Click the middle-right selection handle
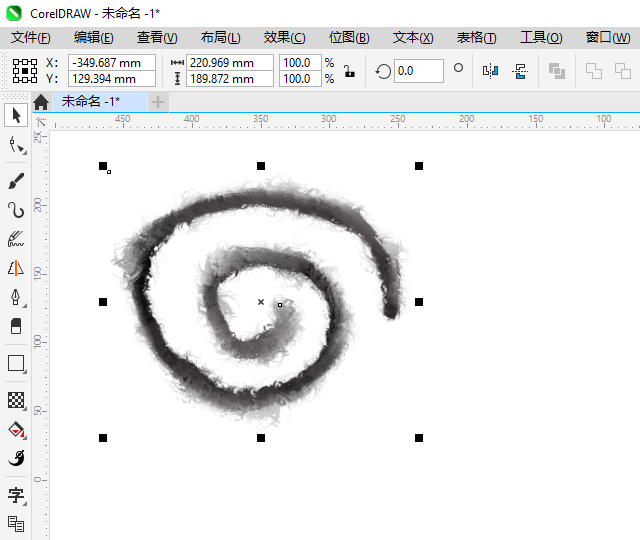The image size is (640, 540). point(419,302)
